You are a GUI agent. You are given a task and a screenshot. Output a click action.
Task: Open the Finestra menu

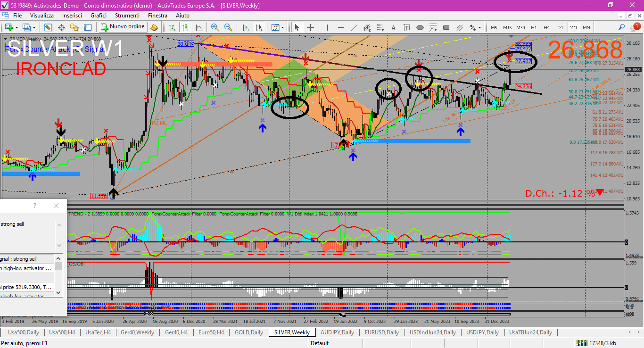point(157,16)
